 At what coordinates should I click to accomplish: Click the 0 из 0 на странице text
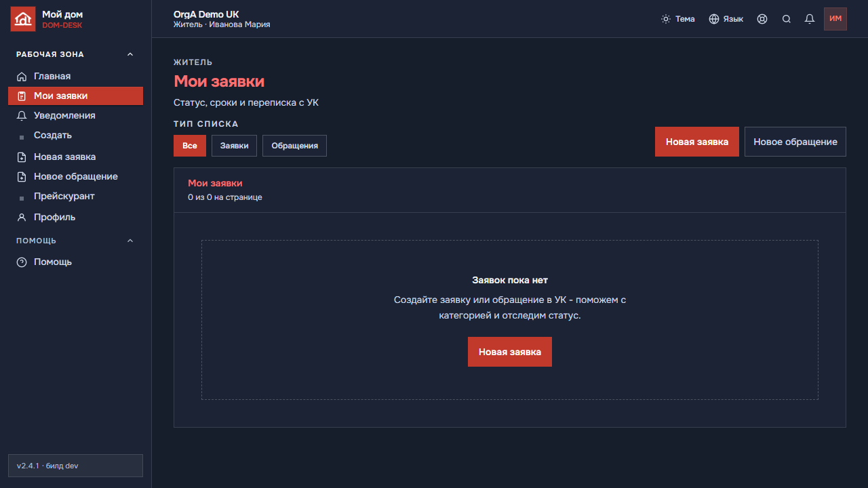225,197
